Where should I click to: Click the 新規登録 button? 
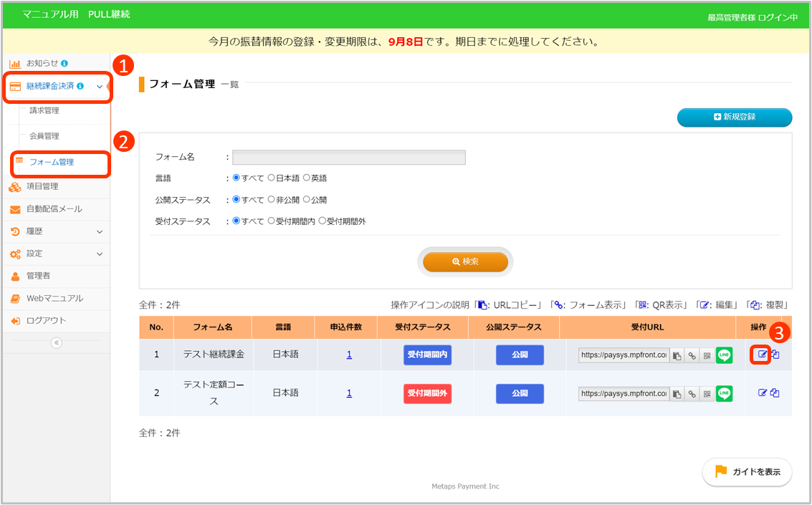(734, 117)
